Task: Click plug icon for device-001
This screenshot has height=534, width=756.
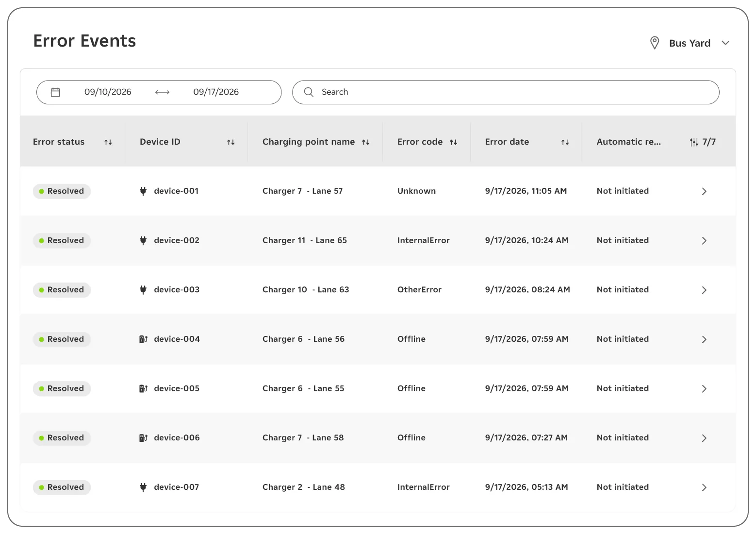Action: pos(143,191)
